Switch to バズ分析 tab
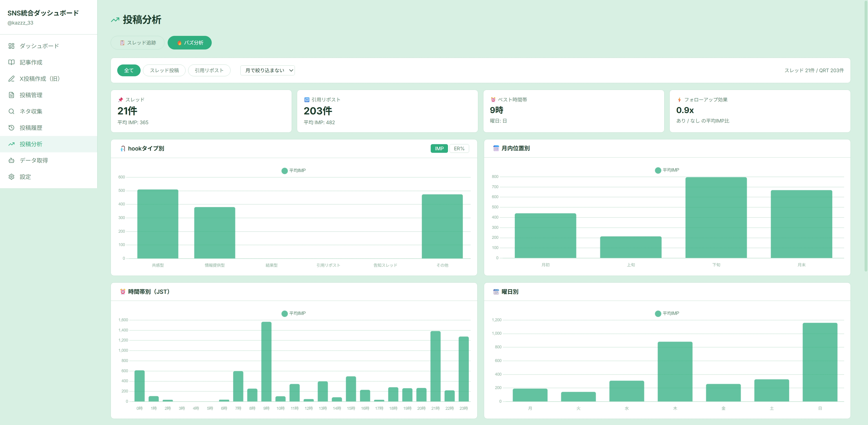868x425 pixels. 190,43
